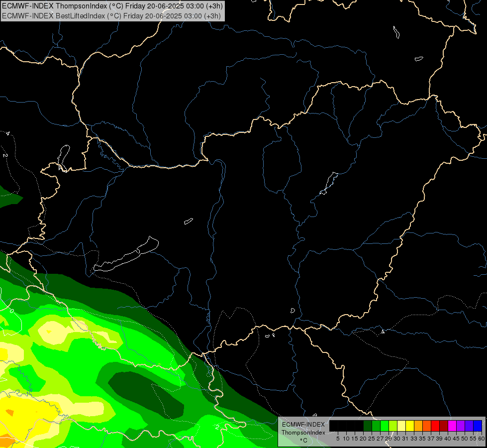Click the legend tick value 33
This screenshot has width=487, height=448.
pyautogui.click(x=414, y=439)
